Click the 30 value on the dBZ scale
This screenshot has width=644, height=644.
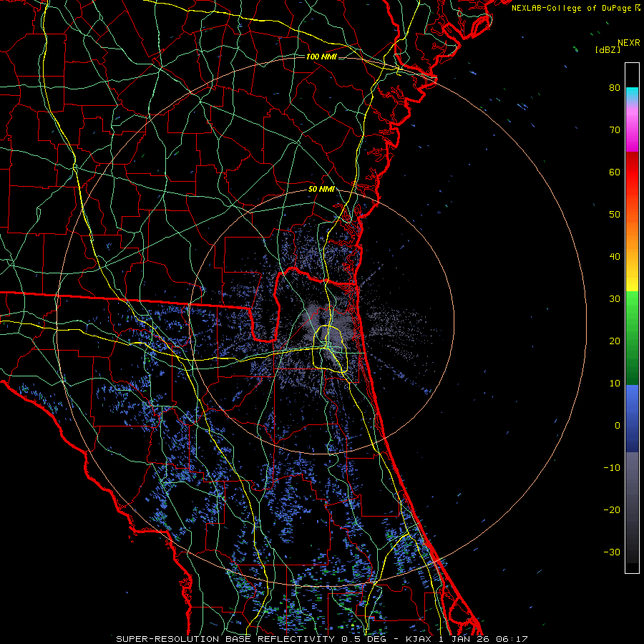click(615, 299)
